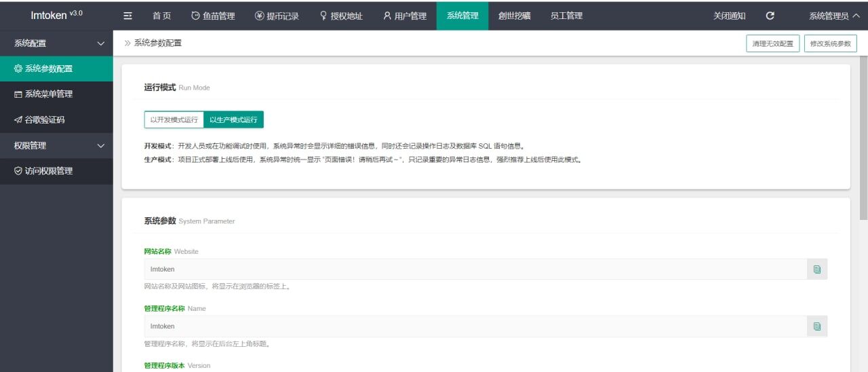The height and width of the screenshot is (372, 868).
Task: Switch to 以开发模式运行 mode
Action: click(x=174, y=119)
